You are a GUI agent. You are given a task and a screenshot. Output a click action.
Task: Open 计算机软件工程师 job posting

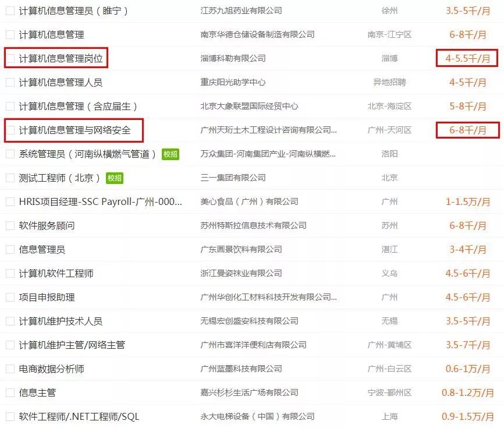[56, 273]
